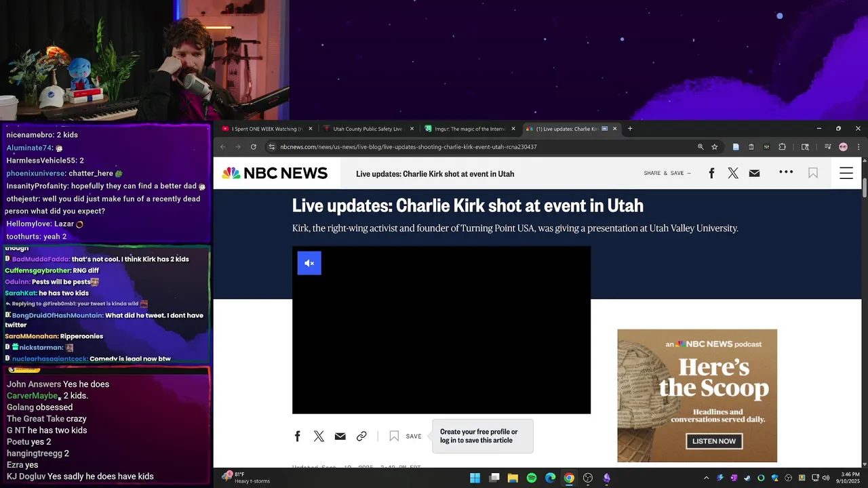Share via Facebook in the NBC header
The height and width of the screenshot is (488, 868).
(711, 174)
